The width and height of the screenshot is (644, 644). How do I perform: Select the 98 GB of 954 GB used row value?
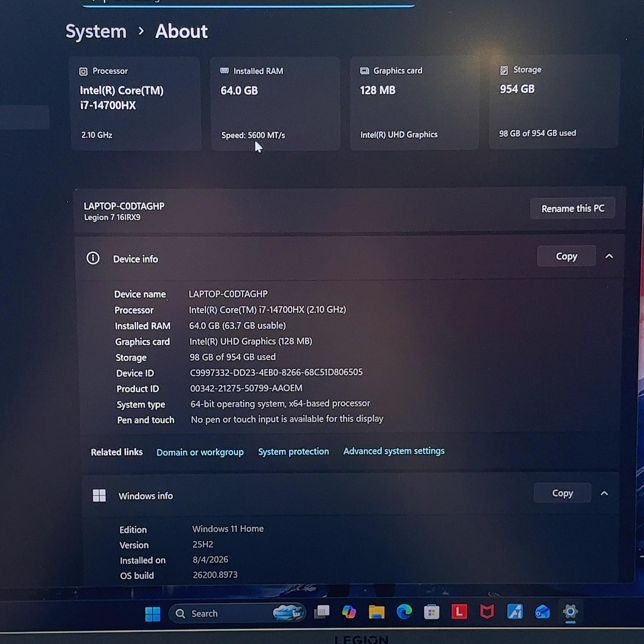(x=233, y=357)
